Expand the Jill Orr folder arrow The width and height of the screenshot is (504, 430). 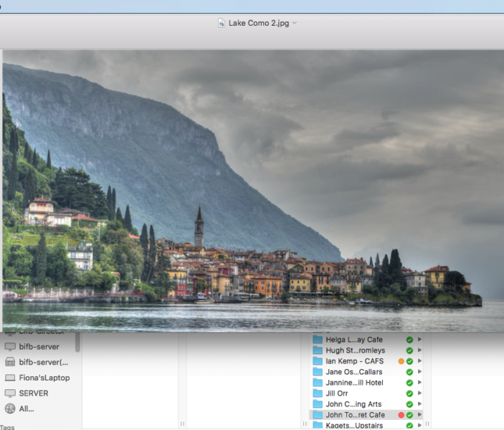tap(419, 393)
